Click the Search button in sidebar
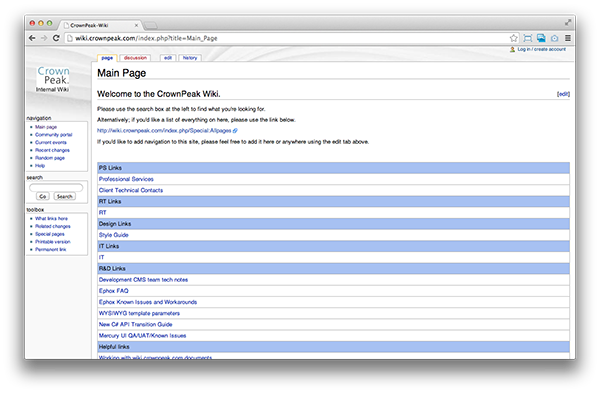Image resolution: width=600 pixels, height=393 pixels. click(x=65, y=196)
